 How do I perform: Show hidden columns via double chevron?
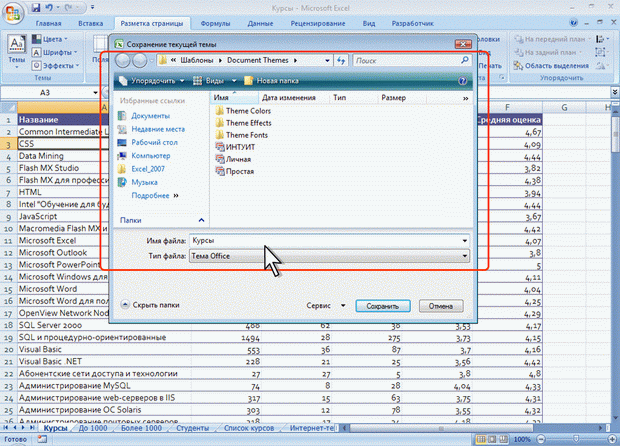[465, 98]
